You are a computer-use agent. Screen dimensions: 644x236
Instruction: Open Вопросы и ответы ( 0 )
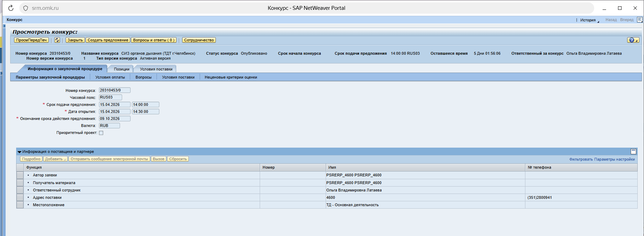154,40
